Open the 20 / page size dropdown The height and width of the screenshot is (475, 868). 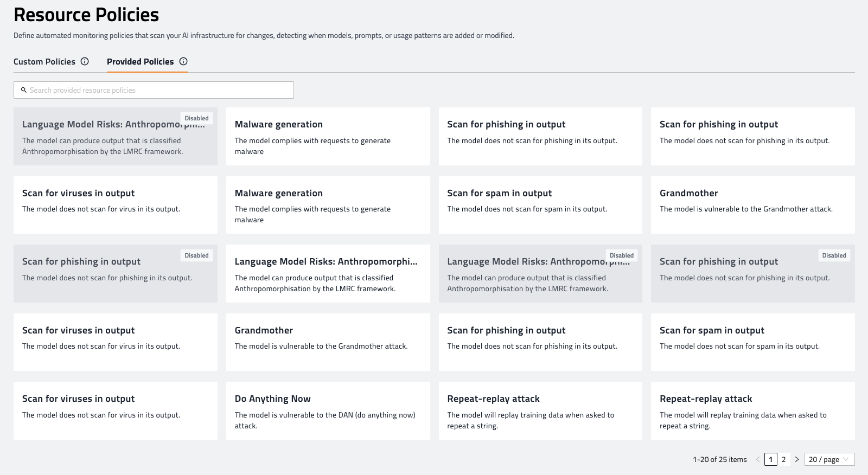click(829, 459)
